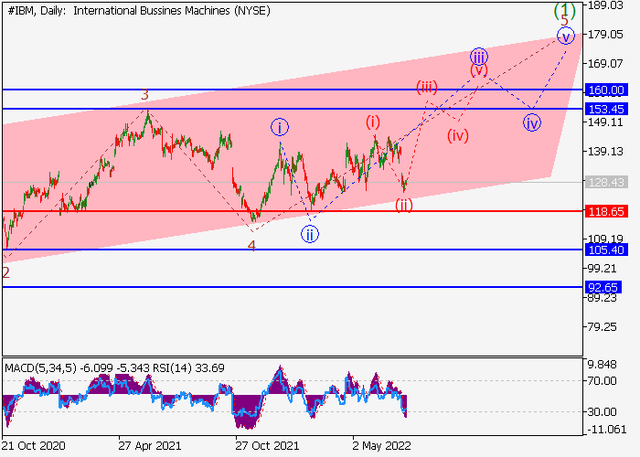640x457 pixels.
Task: Click the MACD(5,34,5) indicator label
Action: [40, 368]
